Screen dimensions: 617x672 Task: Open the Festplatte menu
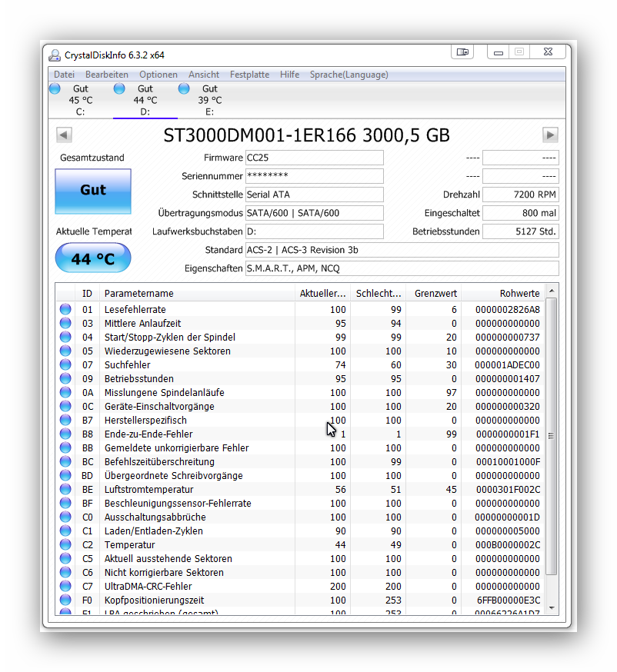(249, 74)
